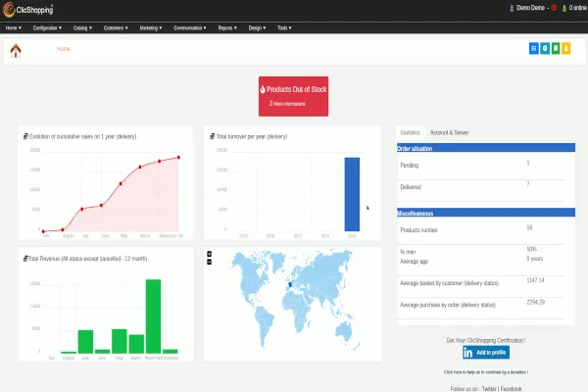Open the Marketing menu
Screen dimensions: 588x392
pos(150,28)
